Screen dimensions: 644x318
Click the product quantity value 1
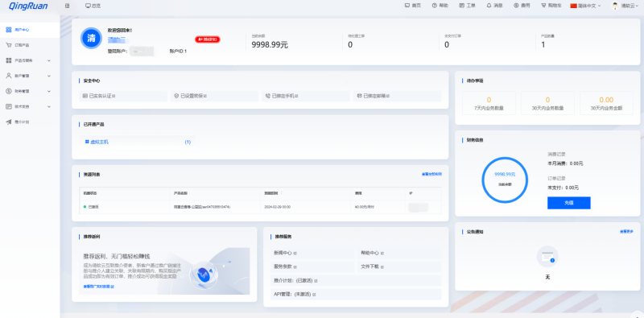(x=543, y=45)
